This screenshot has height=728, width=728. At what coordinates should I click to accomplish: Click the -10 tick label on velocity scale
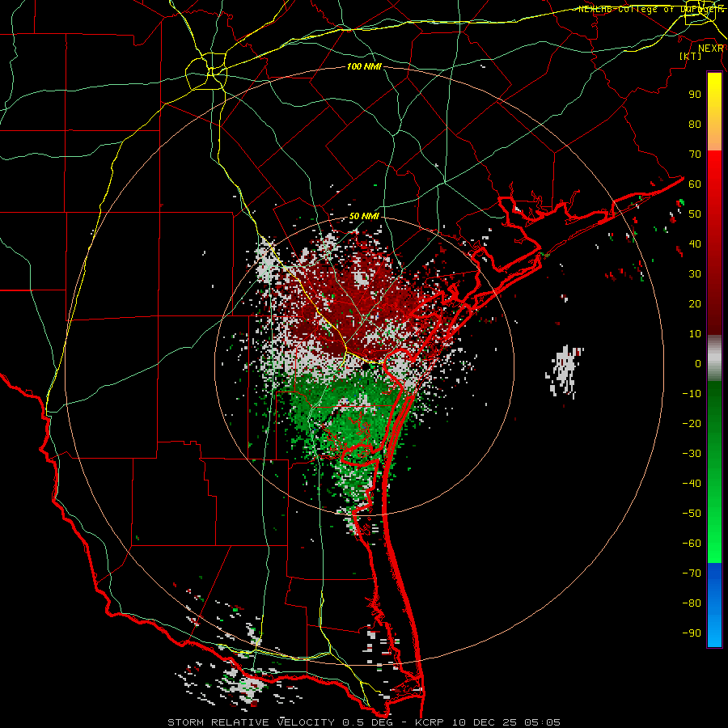(692, 394)
